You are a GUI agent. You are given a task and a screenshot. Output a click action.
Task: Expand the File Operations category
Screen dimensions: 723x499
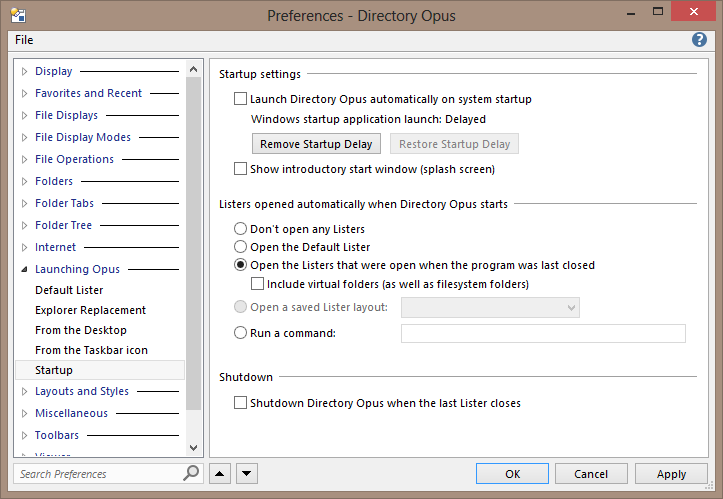coord(24,160)
